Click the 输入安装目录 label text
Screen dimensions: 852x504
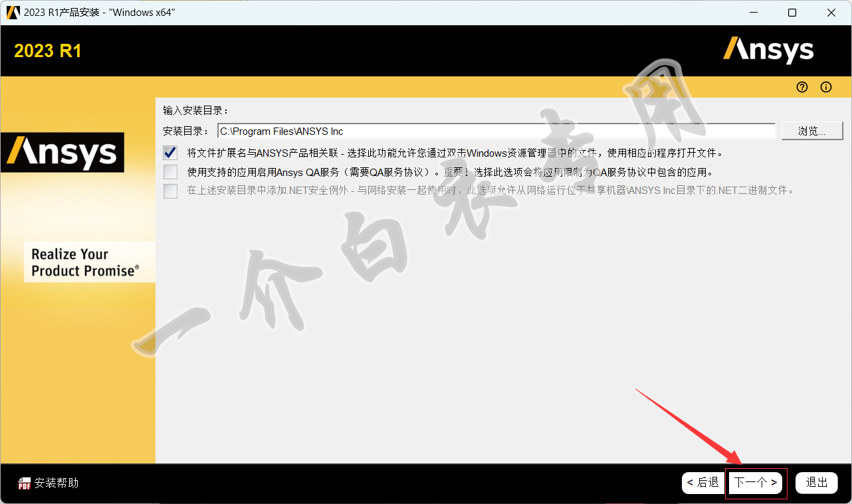(195, 110)
